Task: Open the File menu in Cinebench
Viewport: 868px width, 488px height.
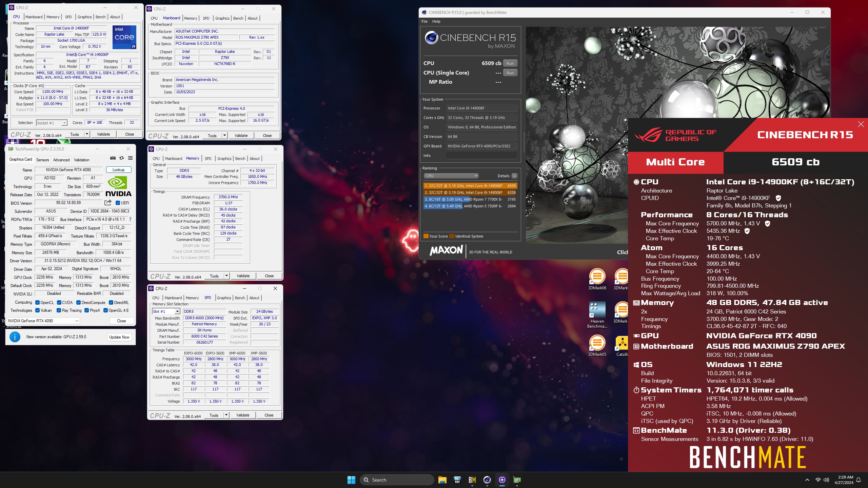Action: 425,21
